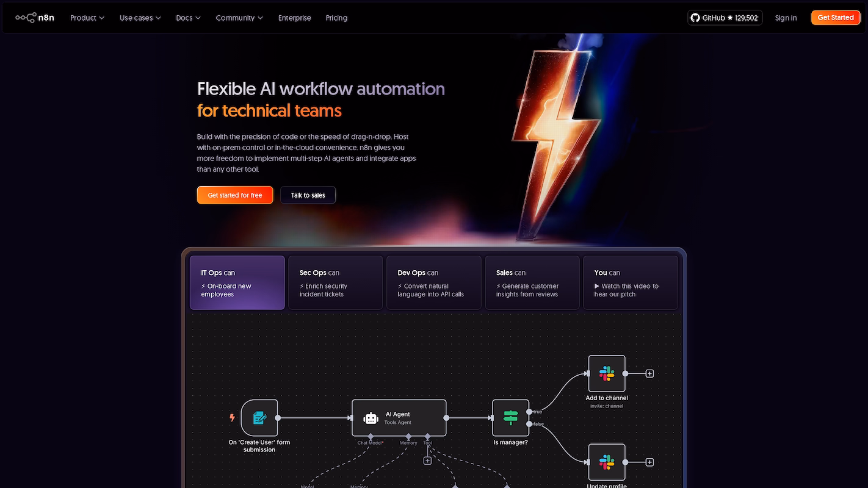Viewport: 868px width, 488px height.
Task: Add node after Update profile
Action: tap(649, 462)
